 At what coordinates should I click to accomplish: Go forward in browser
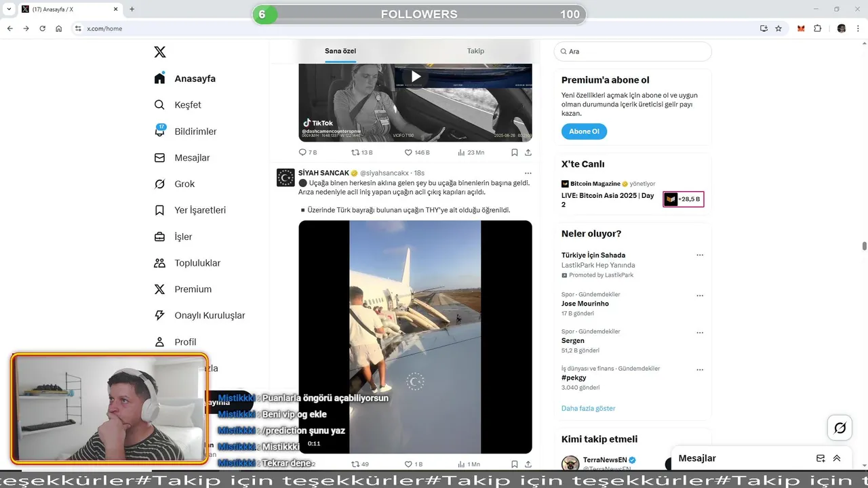pos(26,28)
